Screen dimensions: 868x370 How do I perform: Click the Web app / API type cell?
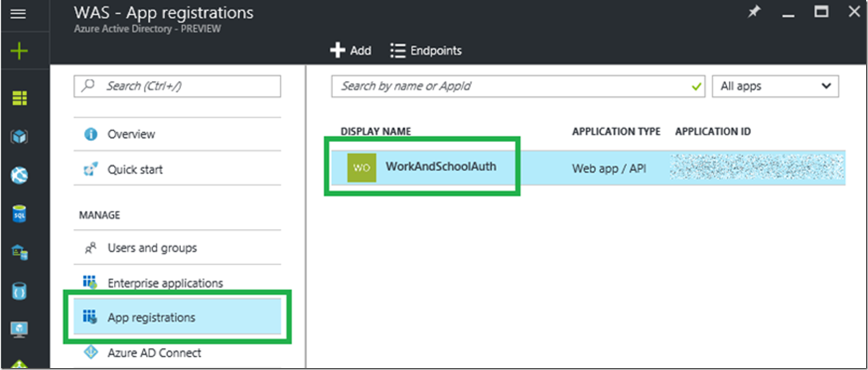609,168
